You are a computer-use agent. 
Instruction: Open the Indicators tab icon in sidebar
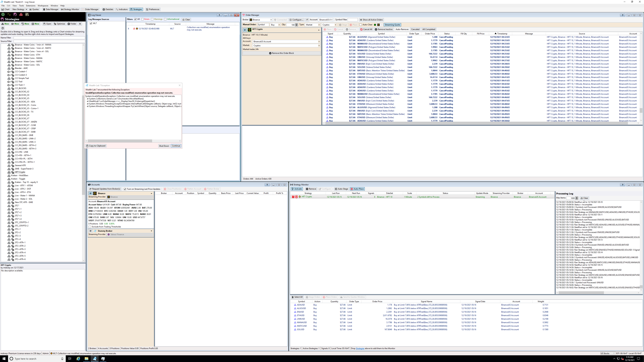(x=9, y=14)
